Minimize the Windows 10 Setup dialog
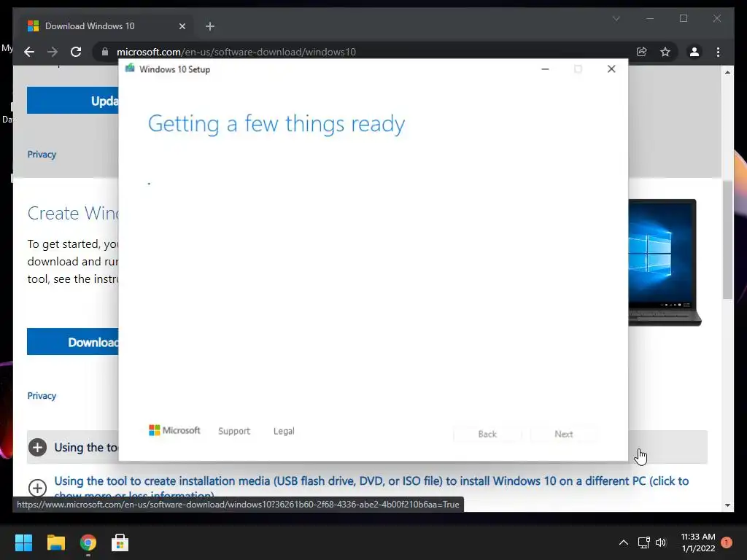The height and width of the screenshot is (560, 747). [x=545, y=69]
